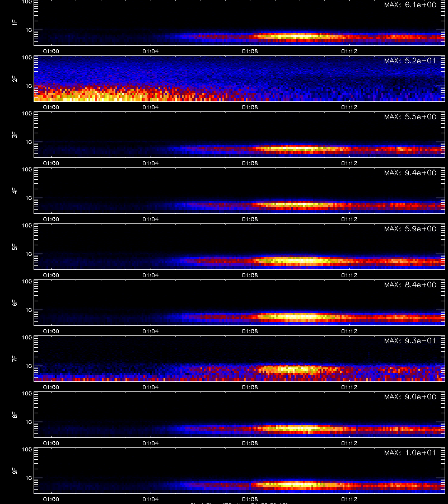The image size is (448, 504).
Task: Click the '100' y-axis label of panel 2F
Action: tap(27, 58)
